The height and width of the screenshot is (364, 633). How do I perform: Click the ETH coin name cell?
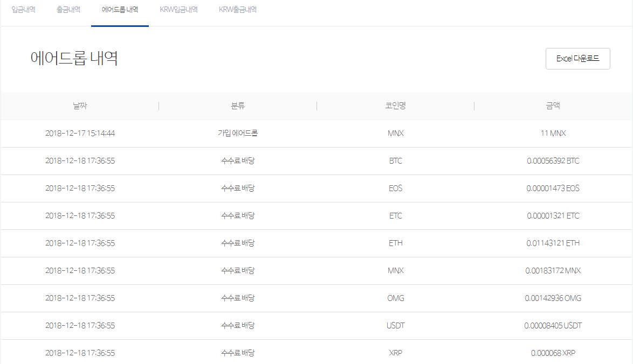coord(395,243)
